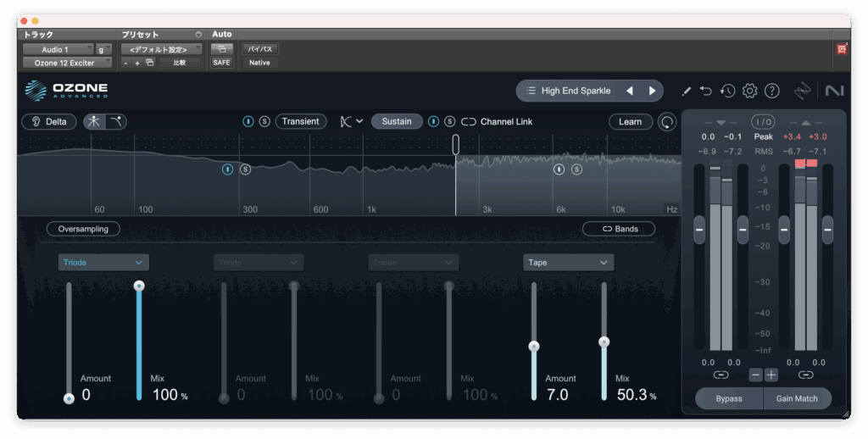Open the Ozone 12 Exciter plugin selector
This screenshot has height=439, width=868.
click(x=67, y=63)
